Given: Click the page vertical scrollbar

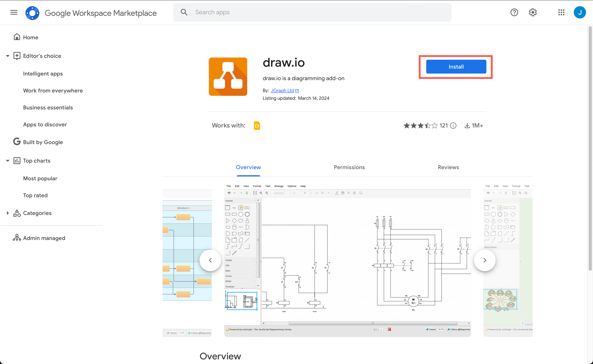Looking at the screenshot, I should [x=590, y=148].
